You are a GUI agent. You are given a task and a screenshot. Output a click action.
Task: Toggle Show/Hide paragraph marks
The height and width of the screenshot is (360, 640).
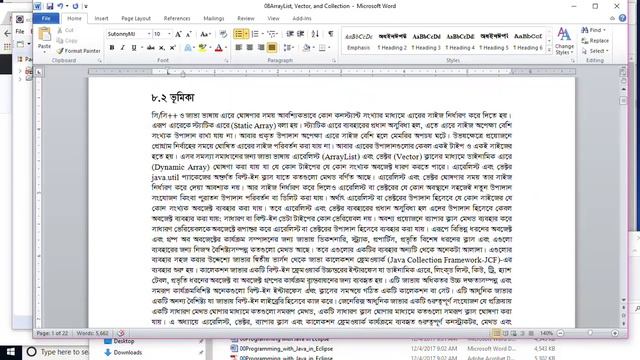331,34
